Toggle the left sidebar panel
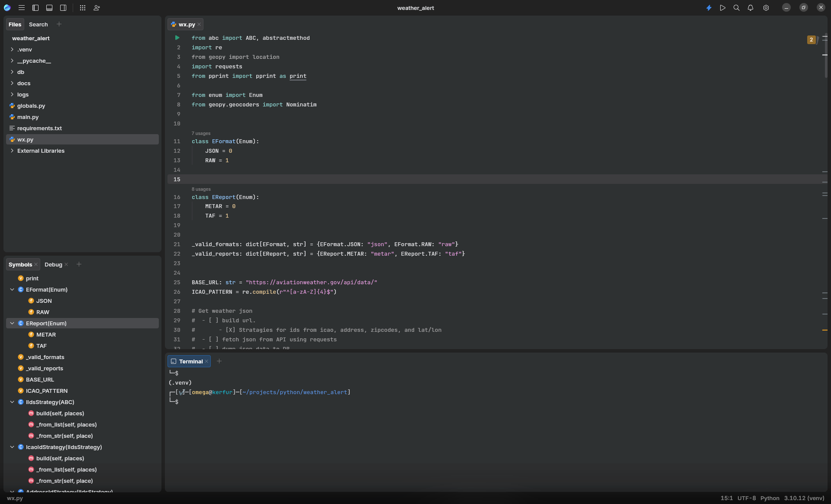The width and height of the screenshot is (831, 504). point(35,8)
